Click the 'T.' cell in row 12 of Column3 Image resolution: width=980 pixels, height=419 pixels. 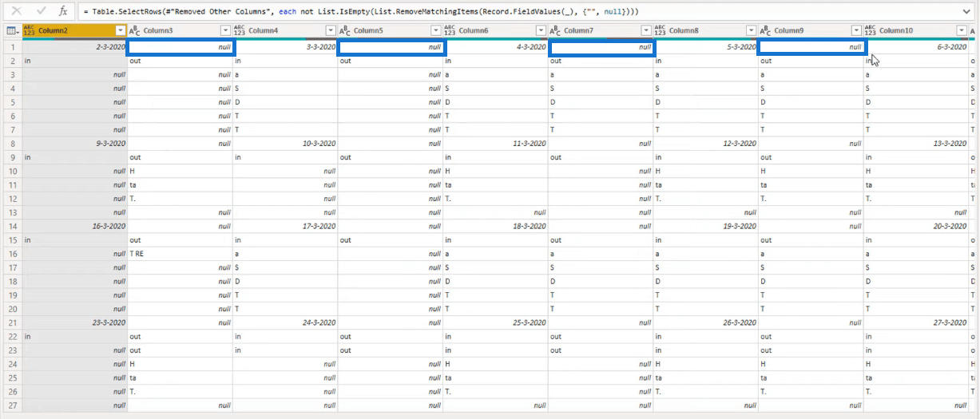tap(180, 199)
